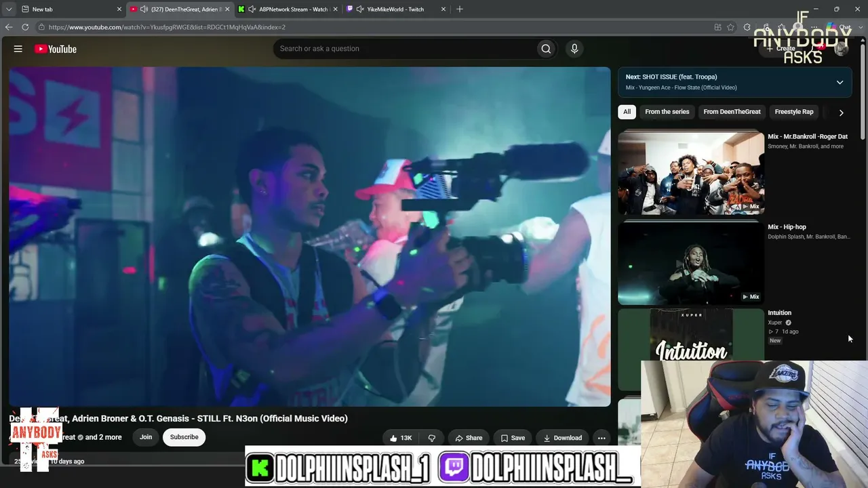
Task: Close the YikeMikeWorld Twitch tab
Action: pyautogui.click(x=443, y=9)
